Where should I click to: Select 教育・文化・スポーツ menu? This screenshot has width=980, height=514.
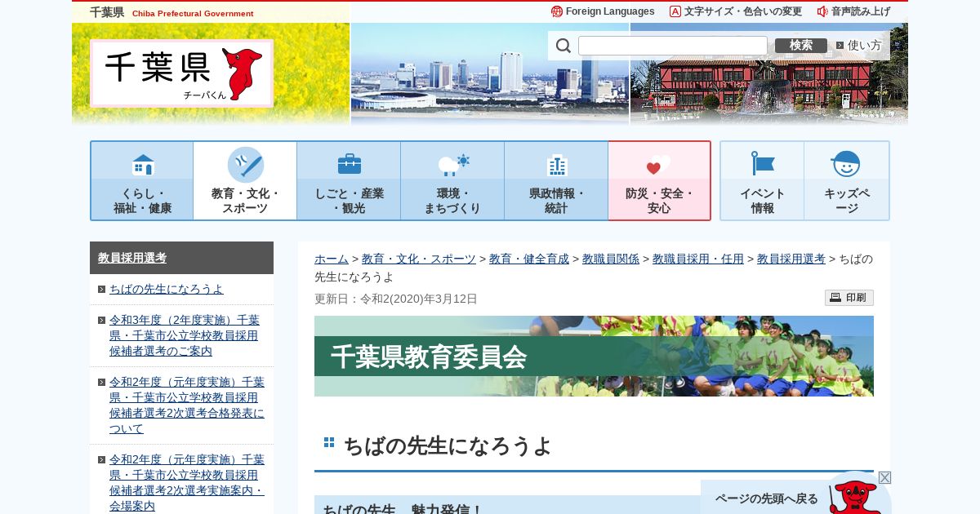tap(245, 180)
